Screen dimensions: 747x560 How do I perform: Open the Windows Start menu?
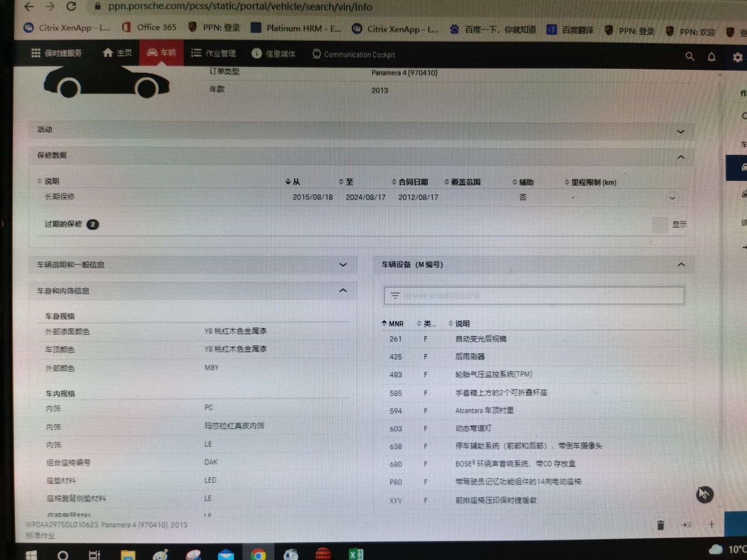point(32,555)
